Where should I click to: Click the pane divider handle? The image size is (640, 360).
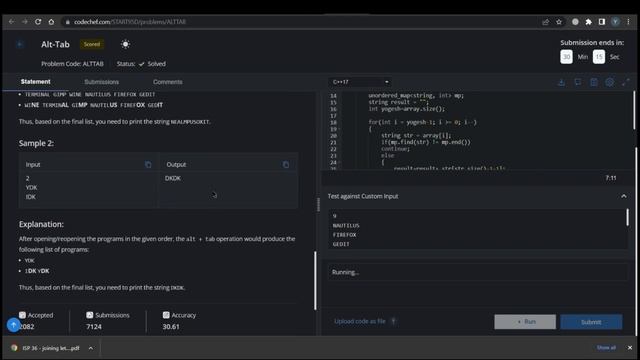(x=318, y=204)
